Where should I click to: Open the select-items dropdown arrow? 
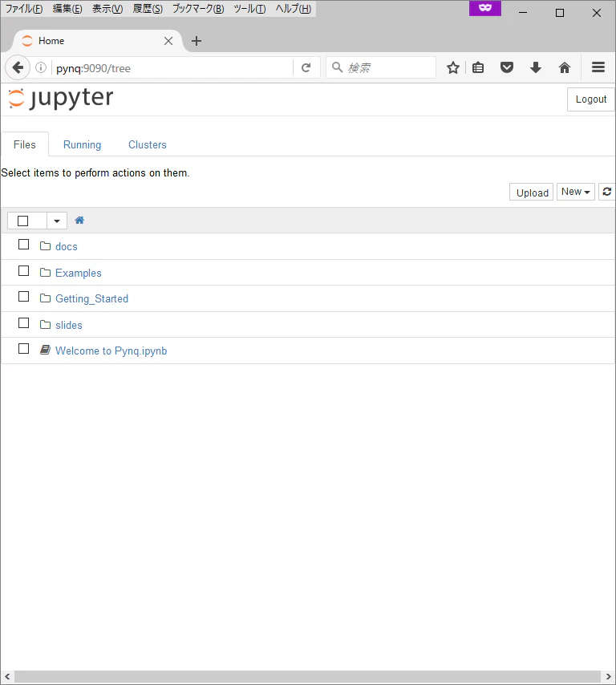point(57,221)
